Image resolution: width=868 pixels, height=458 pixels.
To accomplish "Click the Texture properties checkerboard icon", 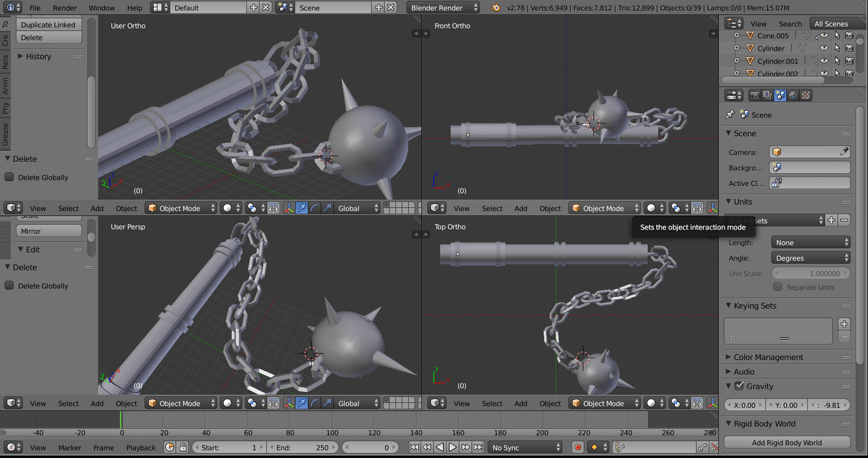I will (806, 95).
